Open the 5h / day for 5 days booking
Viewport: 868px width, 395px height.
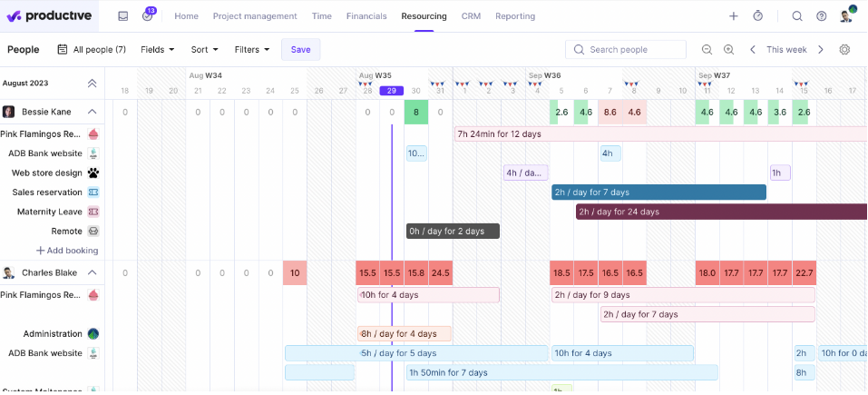[416, 353]
